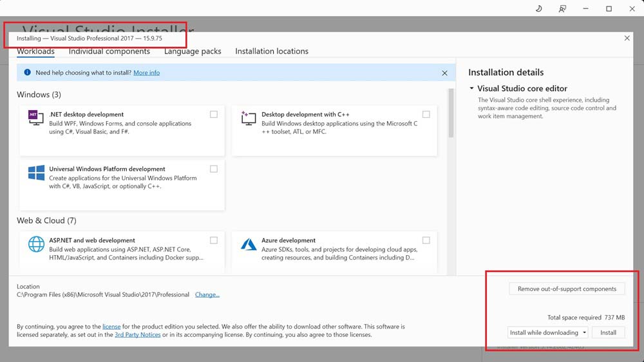Screen dimensions: 644x362
Task: Minimize the Visual Studio Installer window
Action: 585,8
